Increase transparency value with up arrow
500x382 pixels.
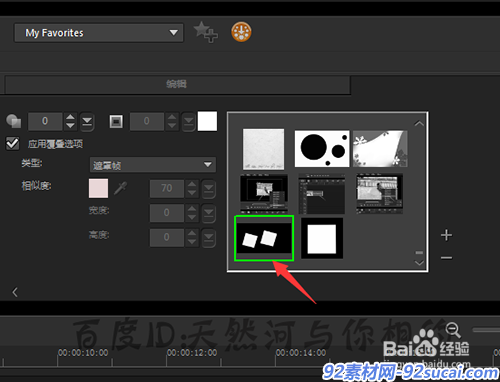click(70, 117)
